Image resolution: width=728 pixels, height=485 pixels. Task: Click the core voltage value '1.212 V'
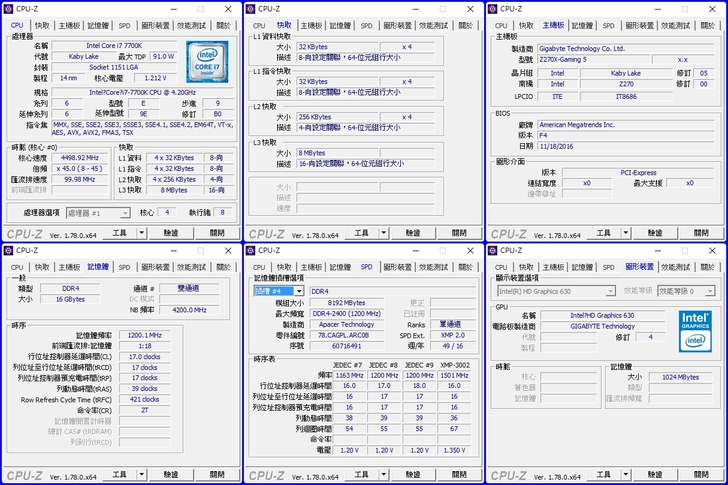(x=156, y=78)
